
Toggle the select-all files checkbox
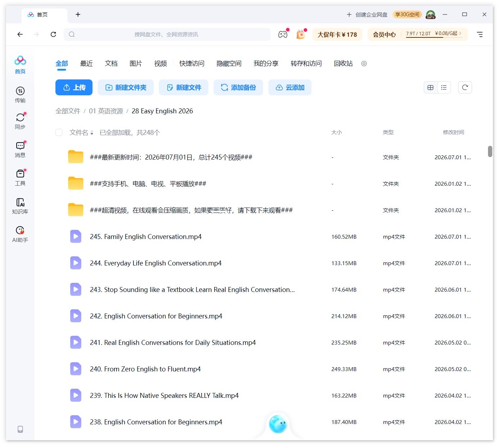click(59, 132)
